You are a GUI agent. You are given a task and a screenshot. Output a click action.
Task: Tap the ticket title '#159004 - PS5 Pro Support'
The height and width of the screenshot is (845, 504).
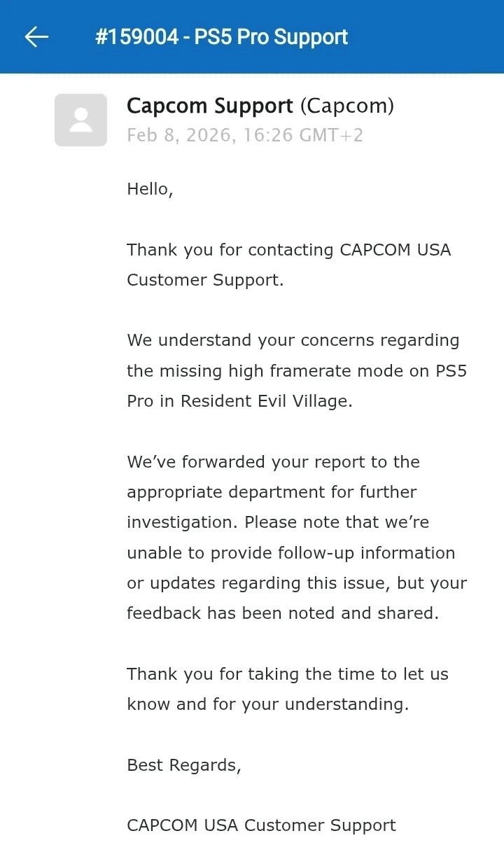point(221,37)
